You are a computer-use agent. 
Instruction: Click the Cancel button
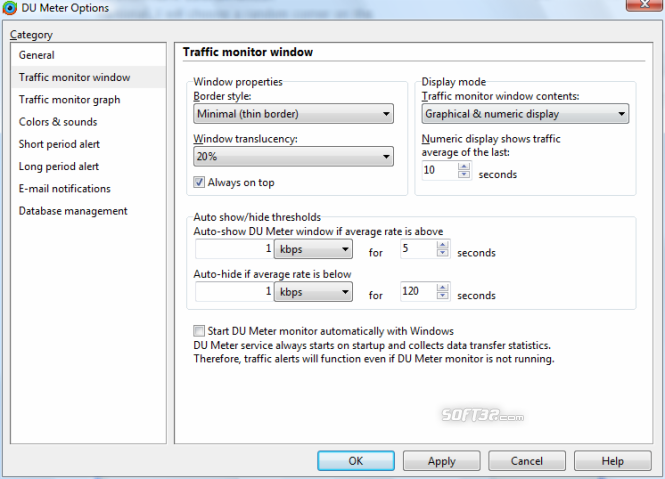click(527, 461)
